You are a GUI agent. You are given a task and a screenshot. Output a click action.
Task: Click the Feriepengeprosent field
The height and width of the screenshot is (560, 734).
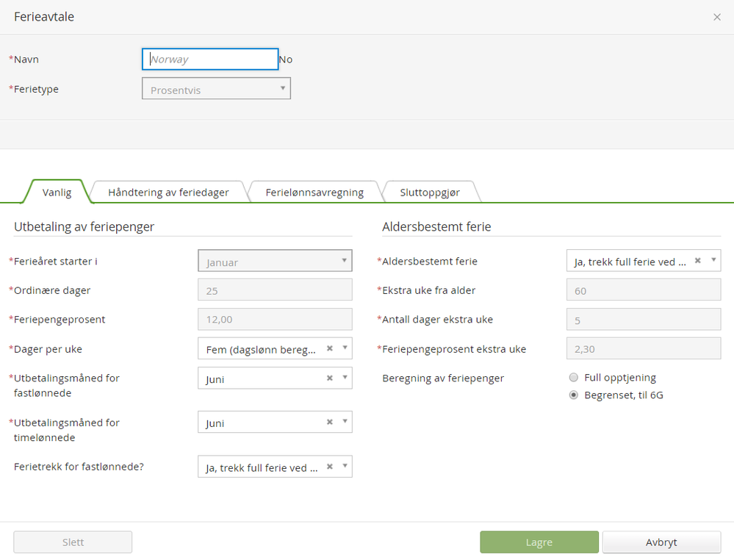[275, 320]
